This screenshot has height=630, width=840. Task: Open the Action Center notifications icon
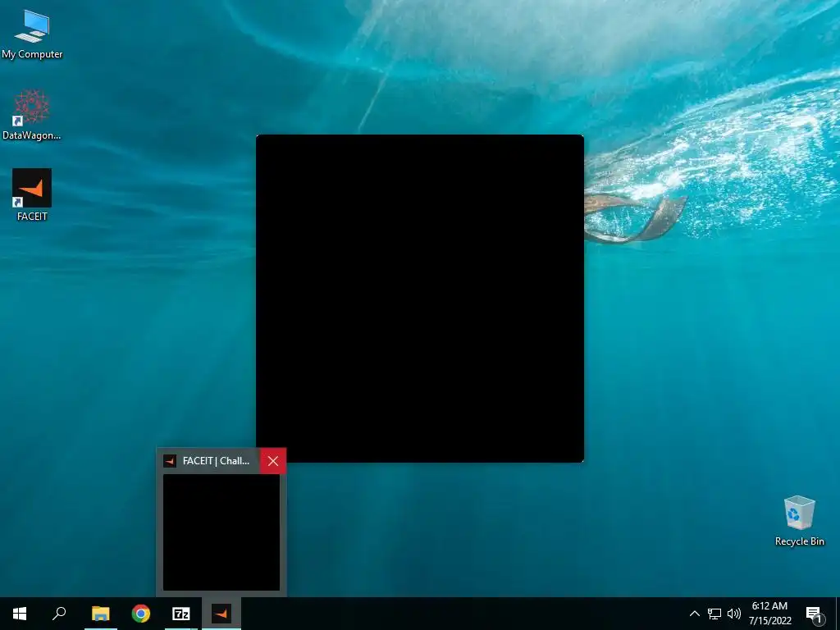814,614
